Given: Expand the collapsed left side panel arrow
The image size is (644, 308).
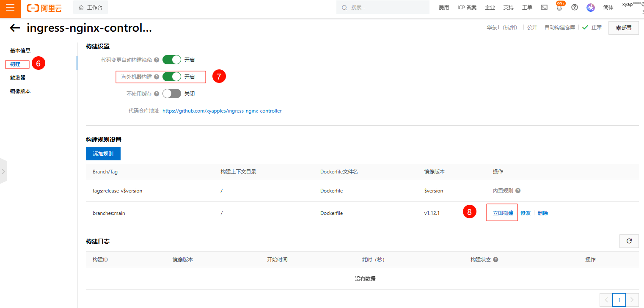Looking at the screenshot, I should [3, 171].
